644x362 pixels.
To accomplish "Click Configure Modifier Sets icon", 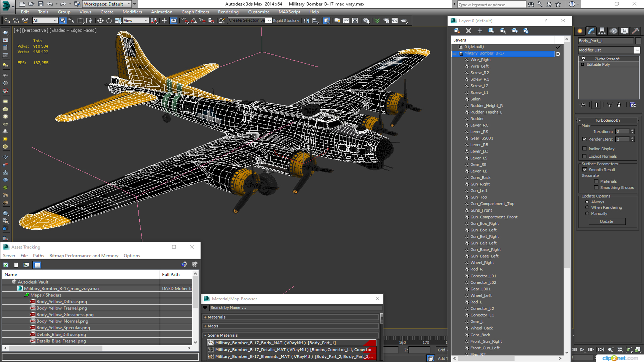I will point(633,105).
